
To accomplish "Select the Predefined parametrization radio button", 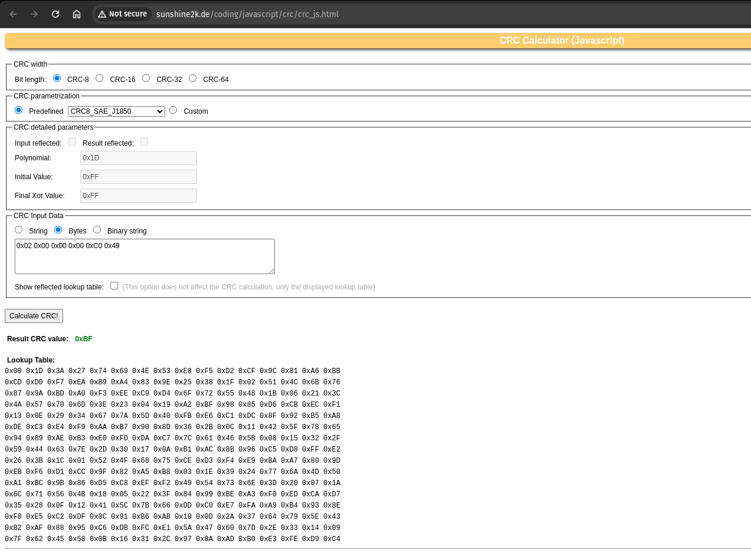I will (19, 110).
